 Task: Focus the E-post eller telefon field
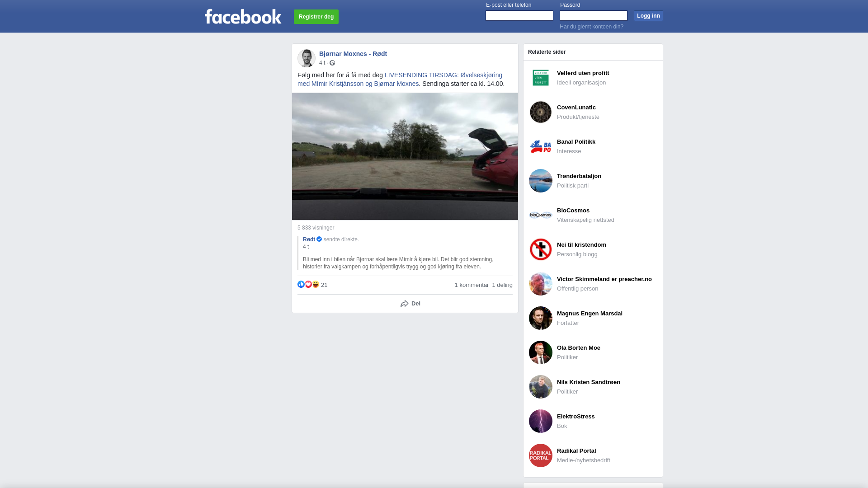click(519, 16)
